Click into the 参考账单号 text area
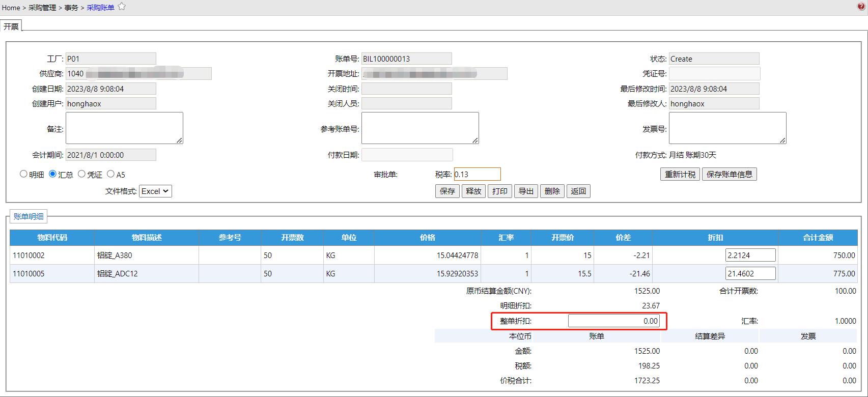Viewport: 868px width, 397px height. tap(420, 128)
